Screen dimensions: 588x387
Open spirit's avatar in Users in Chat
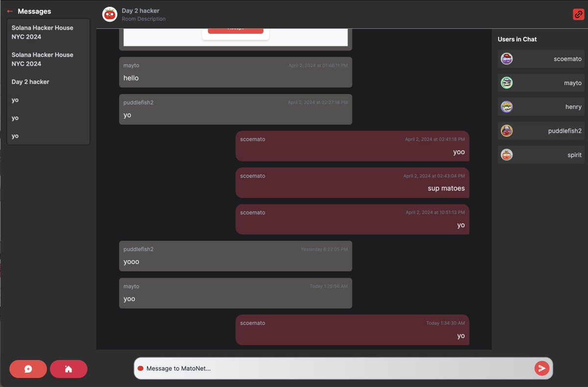[507, 155]
